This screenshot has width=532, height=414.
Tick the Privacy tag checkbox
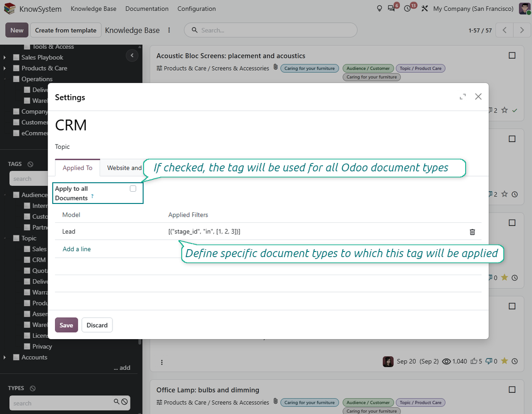[x=27, y=347]
